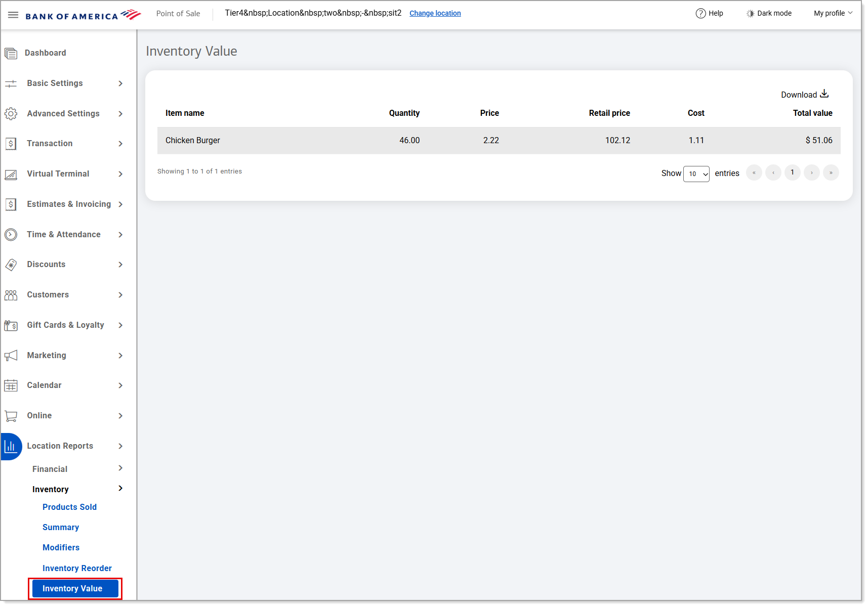Click the Dashboard sidebar icon

click(11, 53)
